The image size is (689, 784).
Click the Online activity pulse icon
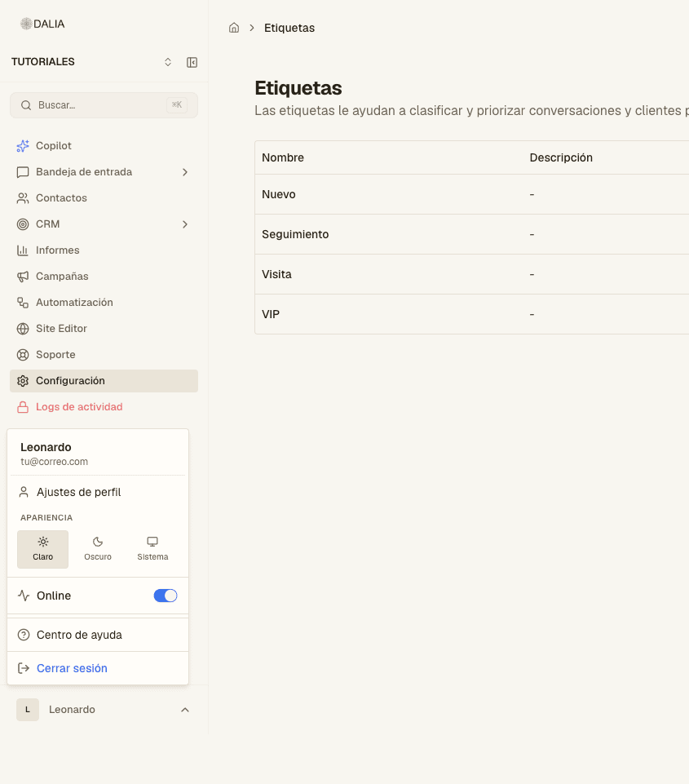point(24,596)
